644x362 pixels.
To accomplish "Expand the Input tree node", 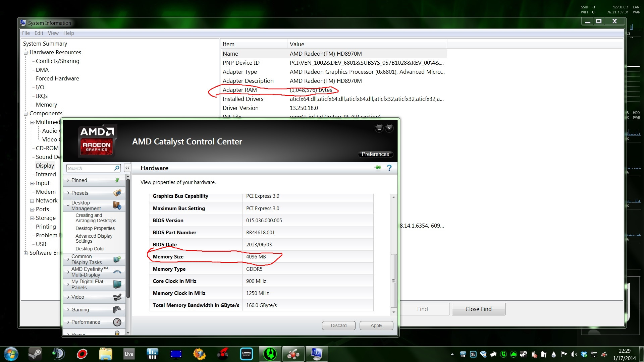I will 32,183.
